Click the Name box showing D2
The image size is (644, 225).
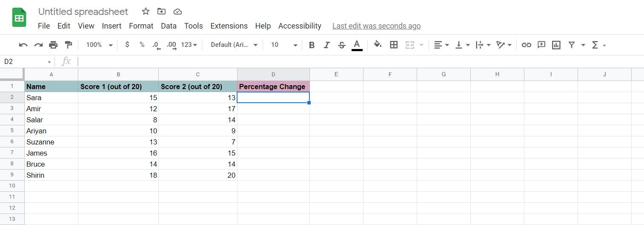27,62
